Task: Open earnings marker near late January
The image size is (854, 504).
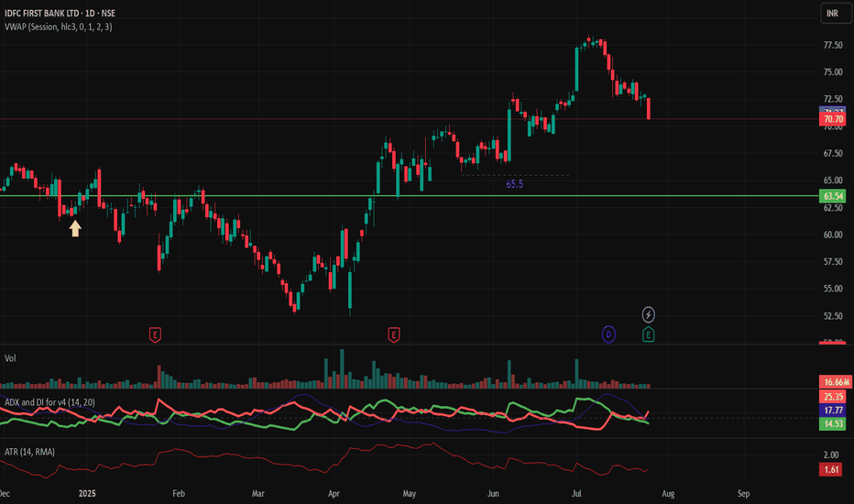Action: [x=155, y=334]
